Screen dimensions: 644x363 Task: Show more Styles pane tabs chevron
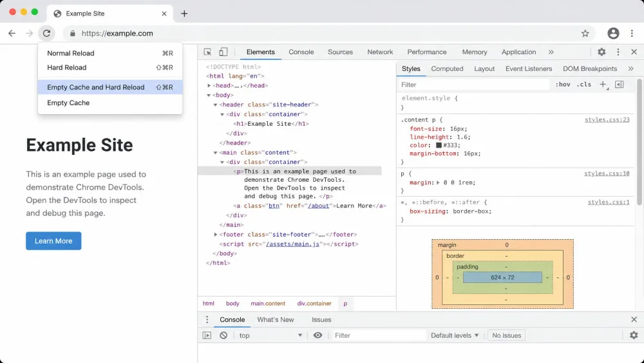click(x=631, y=68)
